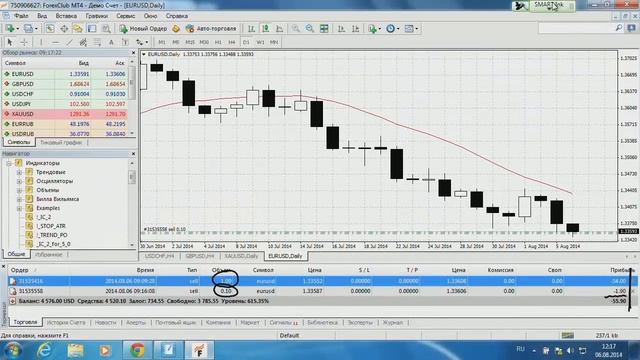The width and height of the screenshot is (640, 360).
Task: Select the Fibonacci retracement tool
Action: point(97,42)
